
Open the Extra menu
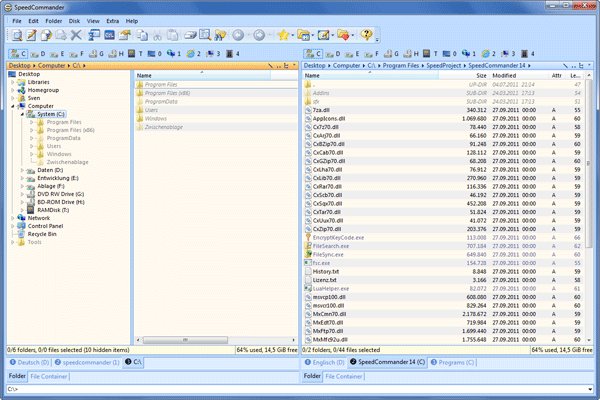[x=112, y=21]
